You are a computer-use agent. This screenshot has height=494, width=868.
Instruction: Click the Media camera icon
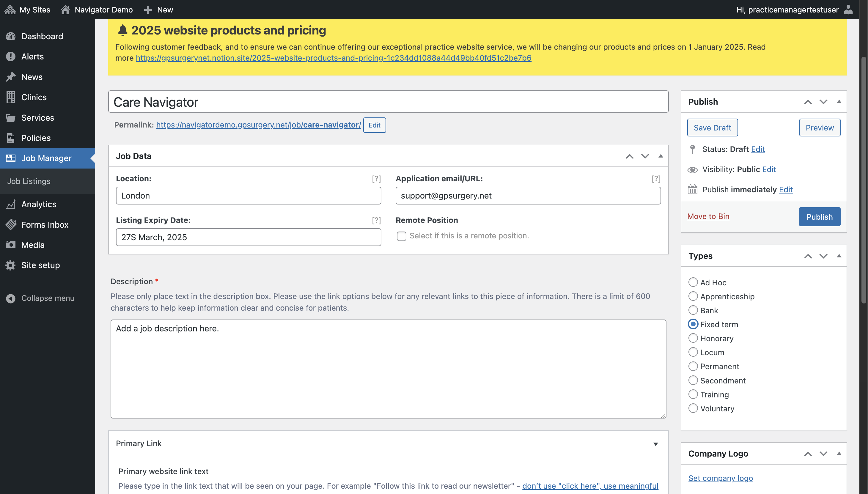click(10, 244)
